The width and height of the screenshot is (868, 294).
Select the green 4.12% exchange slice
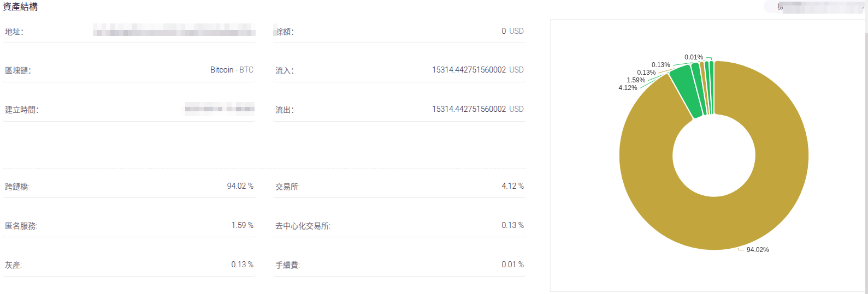(687, 90)
